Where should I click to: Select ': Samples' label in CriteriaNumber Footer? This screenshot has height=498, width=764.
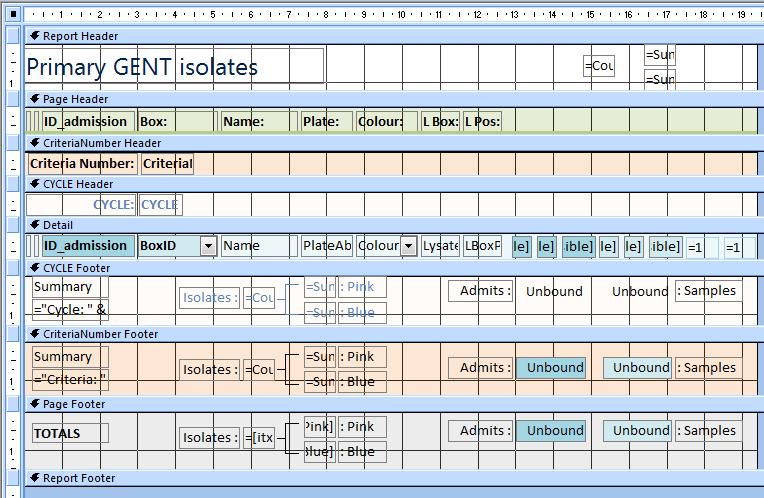(x=709, y=367)
